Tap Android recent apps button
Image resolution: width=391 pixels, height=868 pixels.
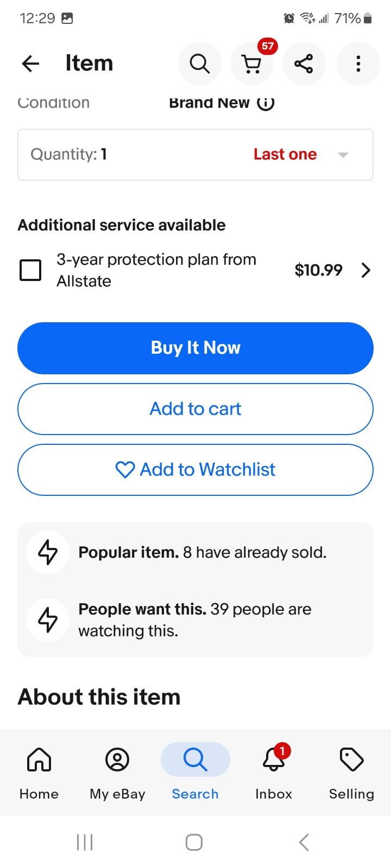85,842
